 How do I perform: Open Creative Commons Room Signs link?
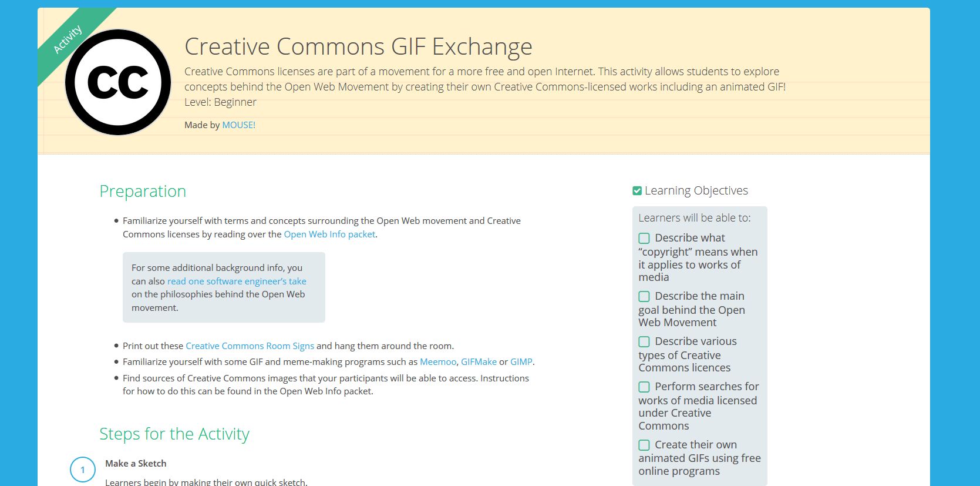click(x=250, y=346)
